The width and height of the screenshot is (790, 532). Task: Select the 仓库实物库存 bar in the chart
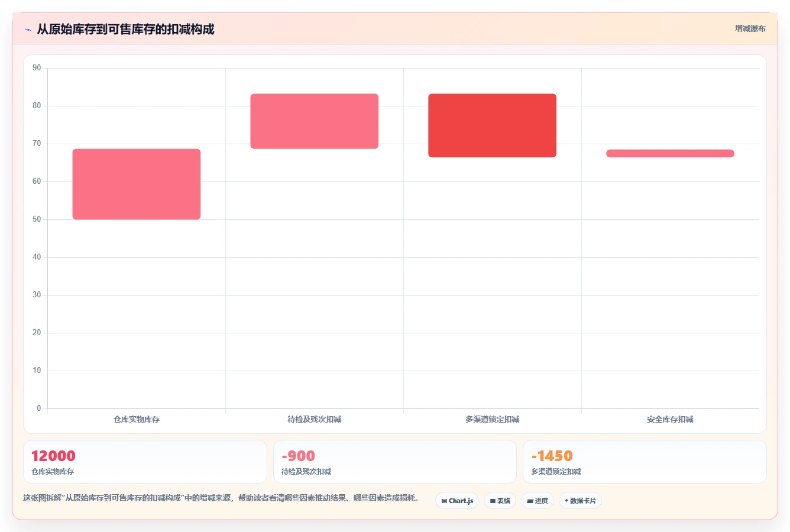pos(137,184)
